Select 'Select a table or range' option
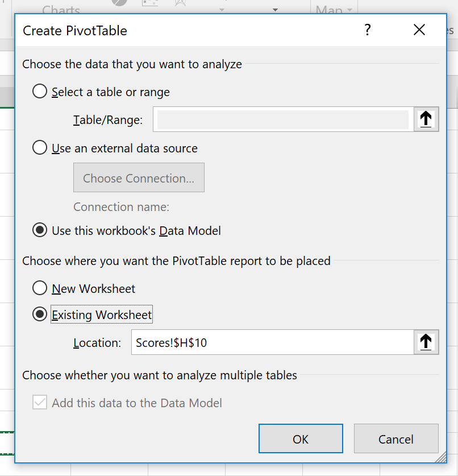 [40, 92]
